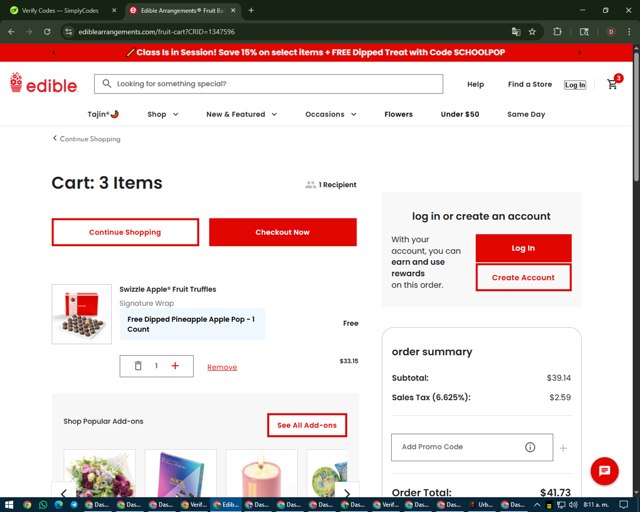Focus the Add Promo Code field
The width and height of the screenshot is (640, 512).
(472, 447)
